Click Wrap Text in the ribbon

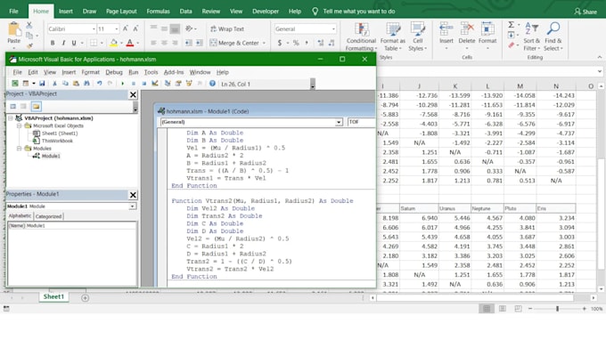coord(227,29)
